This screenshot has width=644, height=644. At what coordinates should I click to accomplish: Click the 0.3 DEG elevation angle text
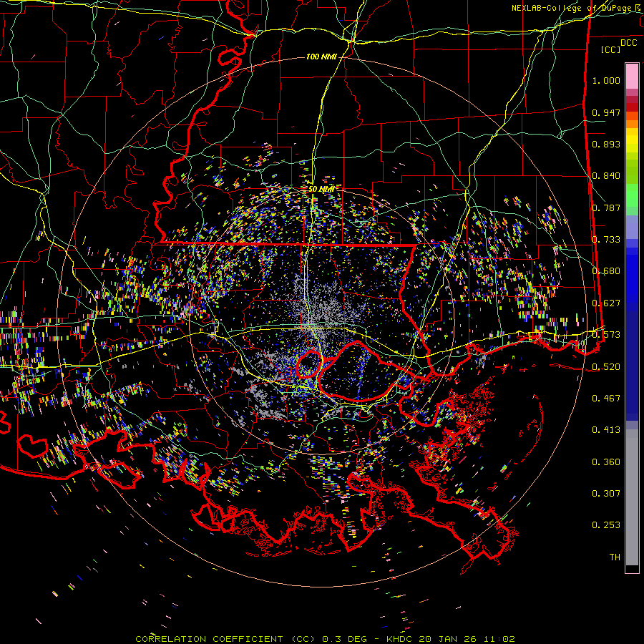point(346,639)
